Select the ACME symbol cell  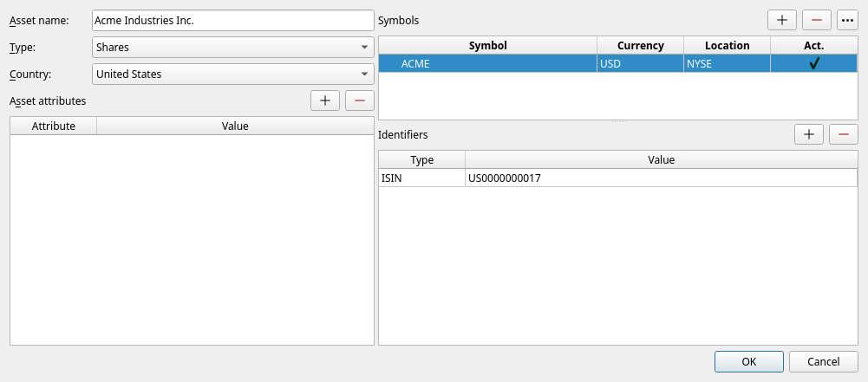point(487,63)
